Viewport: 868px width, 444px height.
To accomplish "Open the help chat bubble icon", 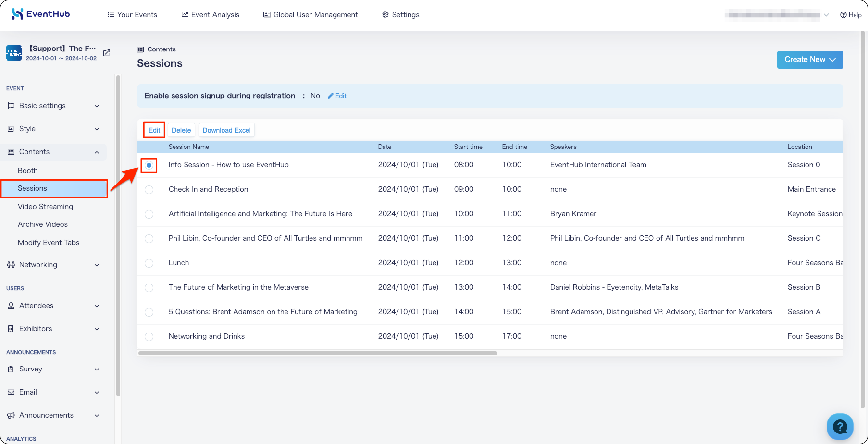I will point(840,426).
